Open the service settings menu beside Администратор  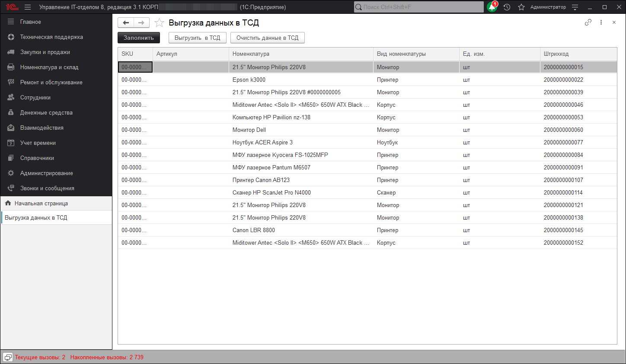tap(575, 7)
